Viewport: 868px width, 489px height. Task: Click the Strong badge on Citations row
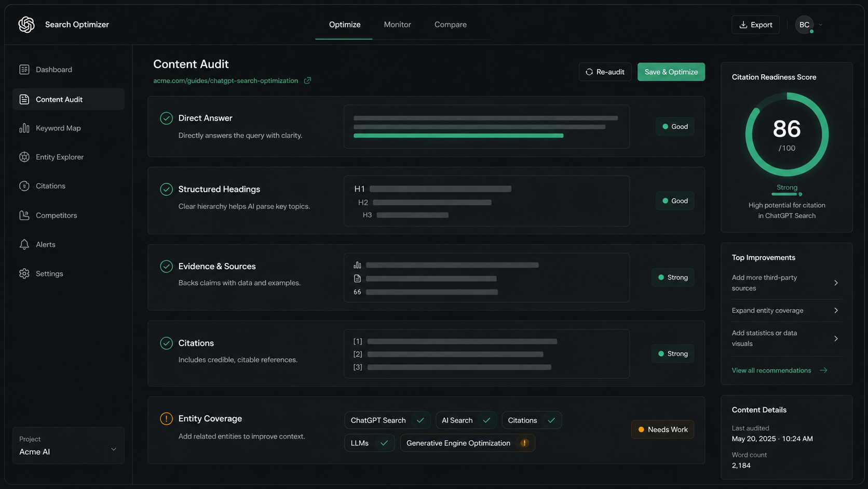[x=673, y=354]
